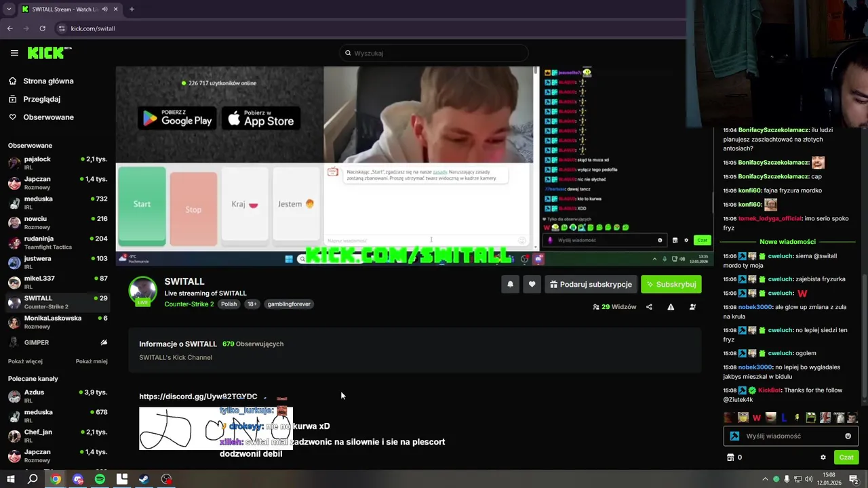
Task: Click the Wyślij wiadomość chat input
Action: [792, 436]
